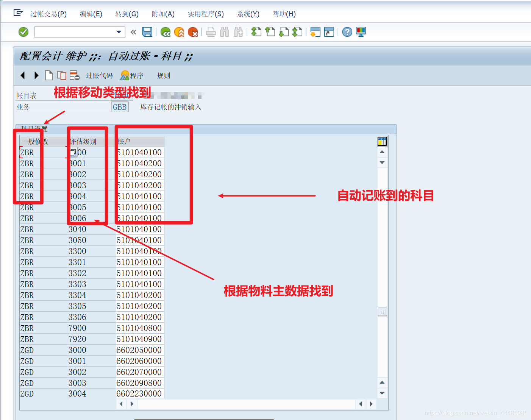Click the next entry right arrow
The height and width of the screenshot is (420, 531).
click(x=36, y=75)
